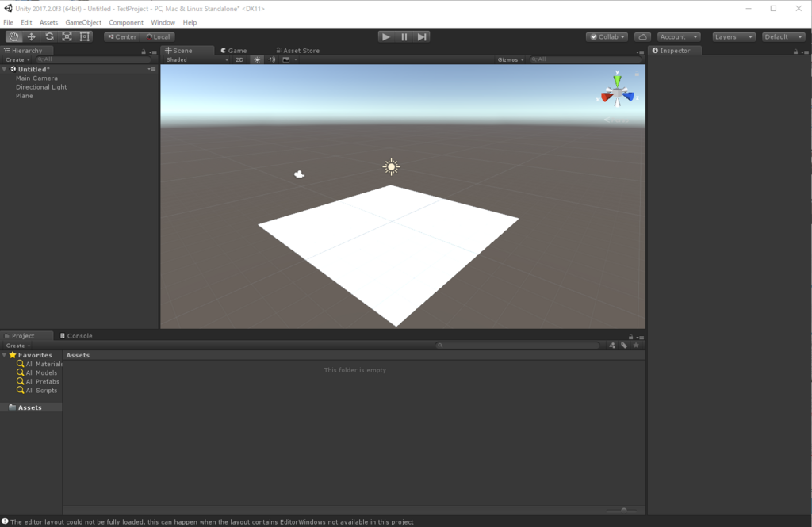The image size is (812, 527).
Task: Open the Layers dropdown
Action: tap(733, 36)
